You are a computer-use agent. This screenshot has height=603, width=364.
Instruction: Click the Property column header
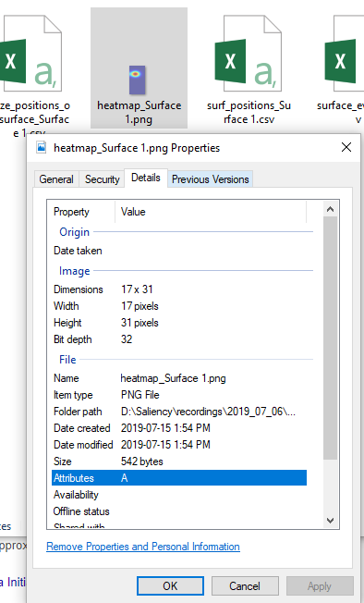[81, 212]
